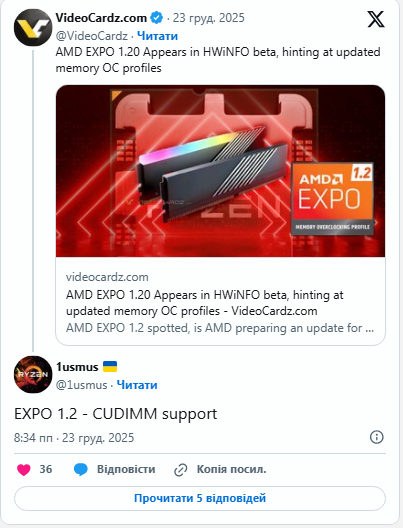Image resolution: width=403 pixels, height=528 pixels.
Task: Click the 23 груд. 2025 date near VideoCardz
Action: (208, 18)
